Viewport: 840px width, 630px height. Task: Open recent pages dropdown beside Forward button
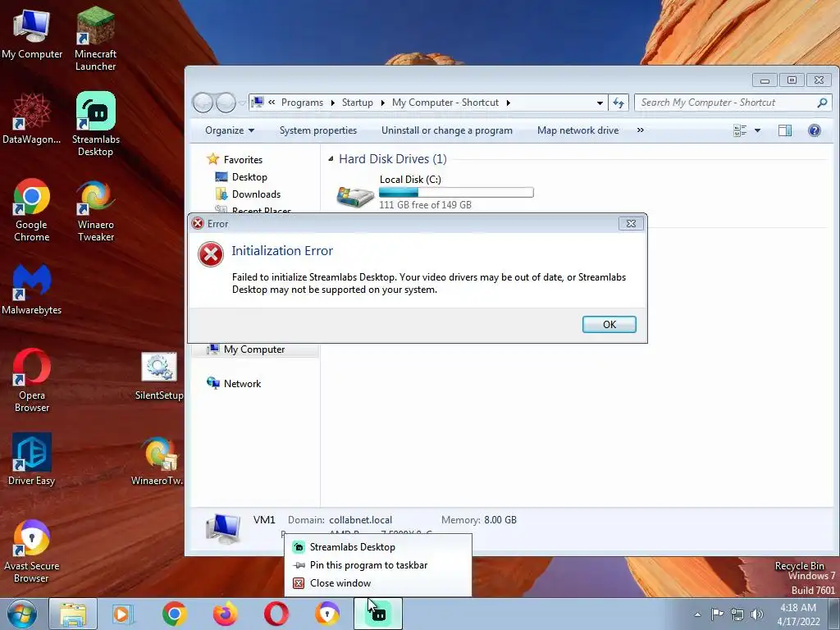click(x=242, y=103)
